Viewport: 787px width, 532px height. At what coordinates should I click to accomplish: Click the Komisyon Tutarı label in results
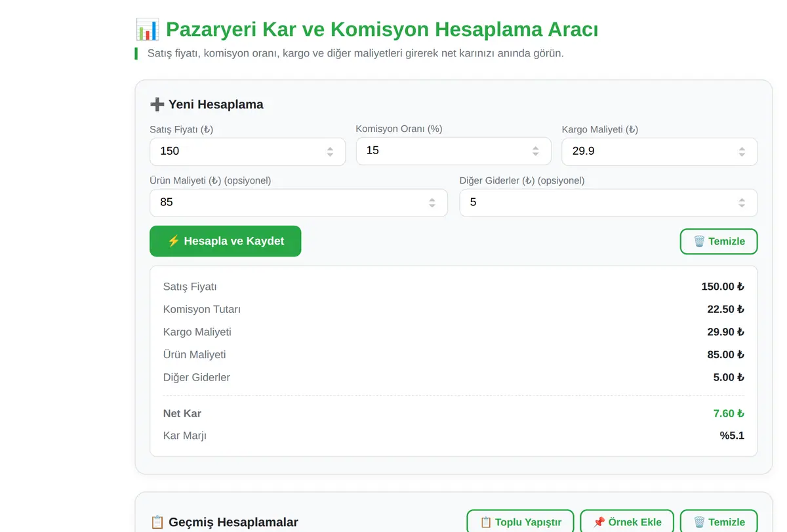point(202,309)
